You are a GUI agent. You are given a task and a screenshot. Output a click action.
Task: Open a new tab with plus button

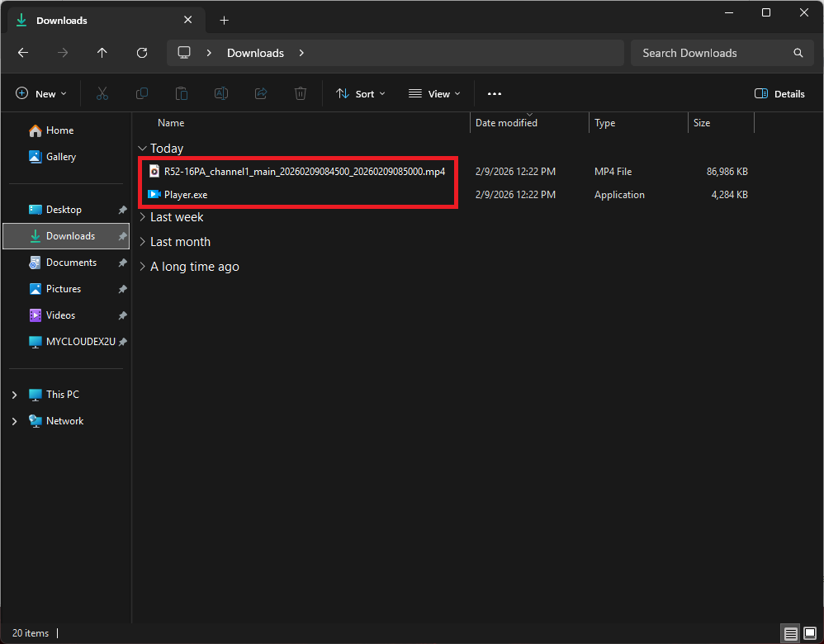pos(224,20)
